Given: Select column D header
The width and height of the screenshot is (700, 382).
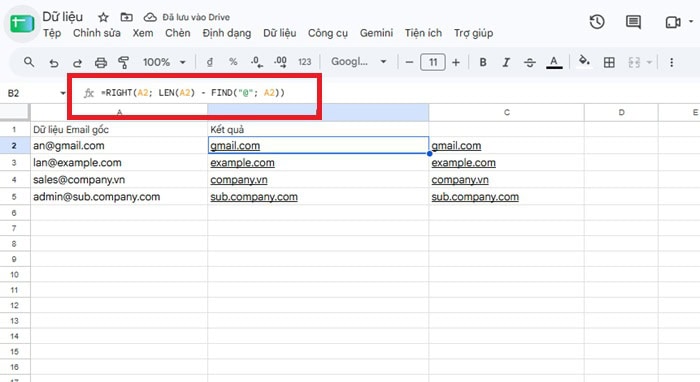Looking at the screenshot, I should pyautogui.click(x=621, y=112).
